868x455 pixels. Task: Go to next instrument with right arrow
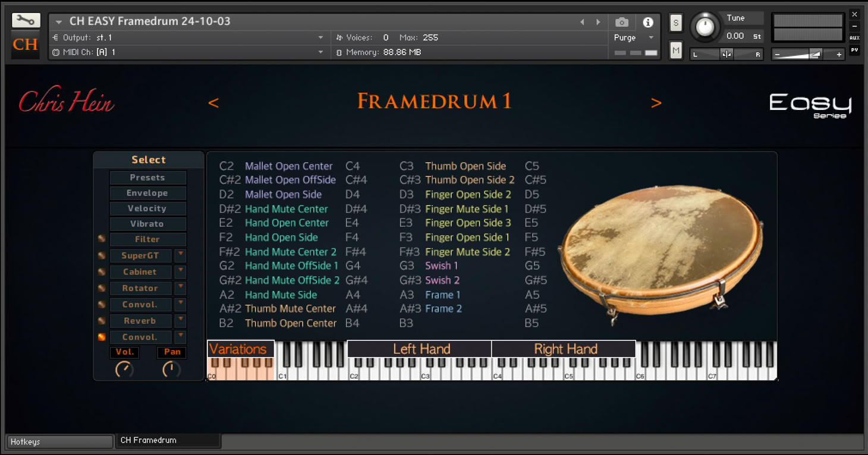[x=656, y=103]
